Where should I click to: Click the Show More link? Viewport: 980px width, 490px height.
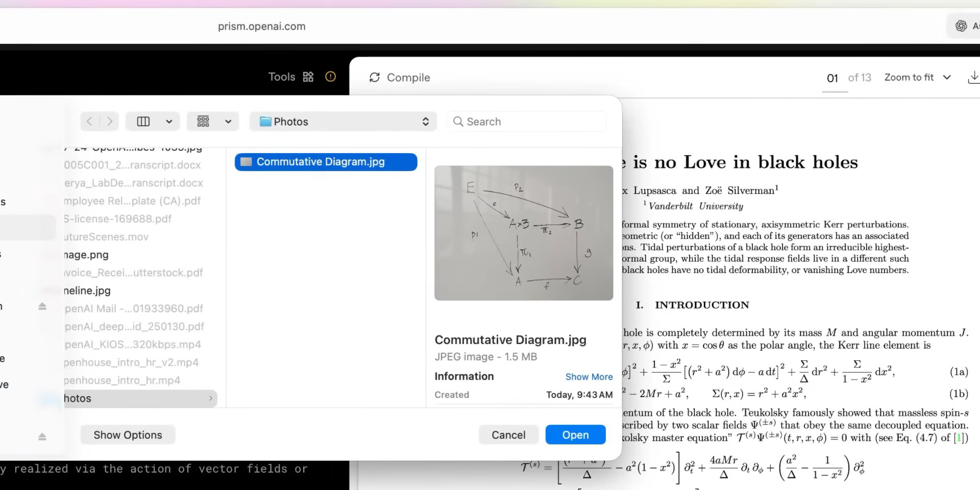[x=589, y=377]
